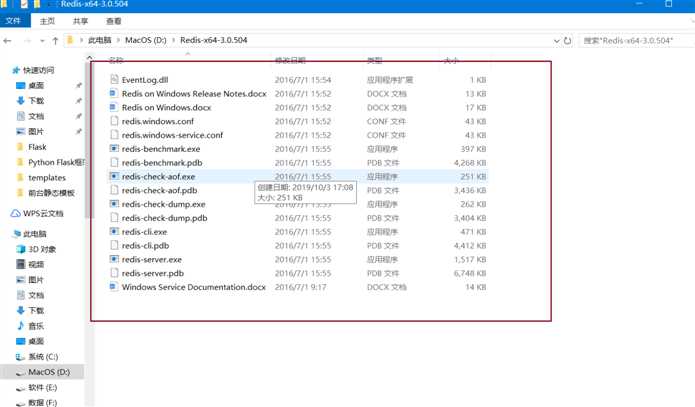The height and width of the screenshot is (407, 695).
Task: Go back with the back arrow
Action: pos(7,41)
